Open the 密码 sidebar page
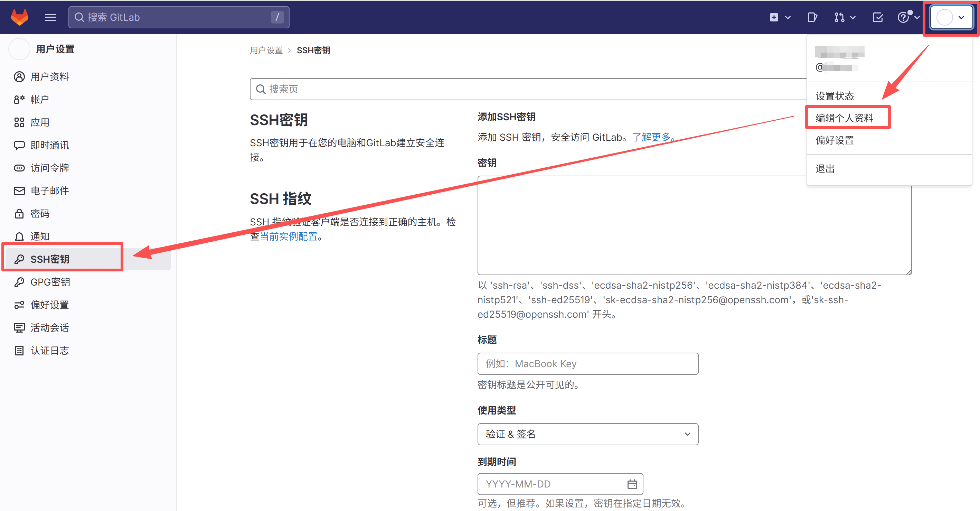 tap(88, 214)
